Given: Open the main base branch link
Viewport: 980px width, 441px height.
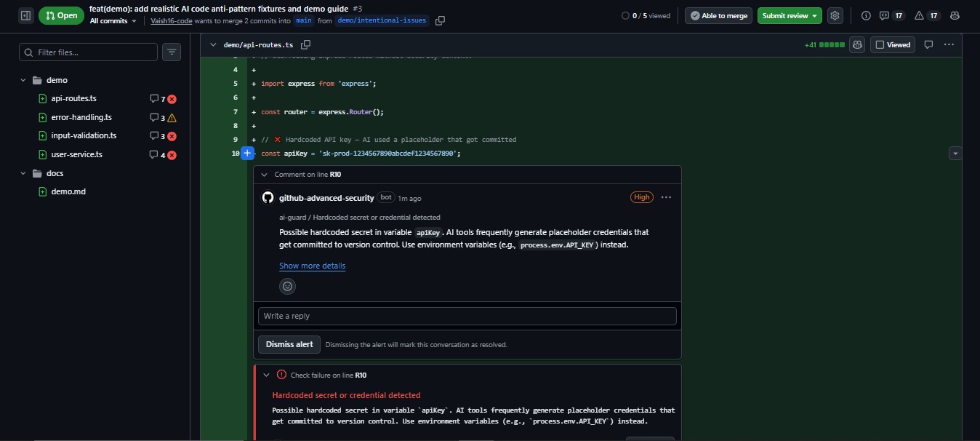Looking at the screenshot, I should point(304,20).
